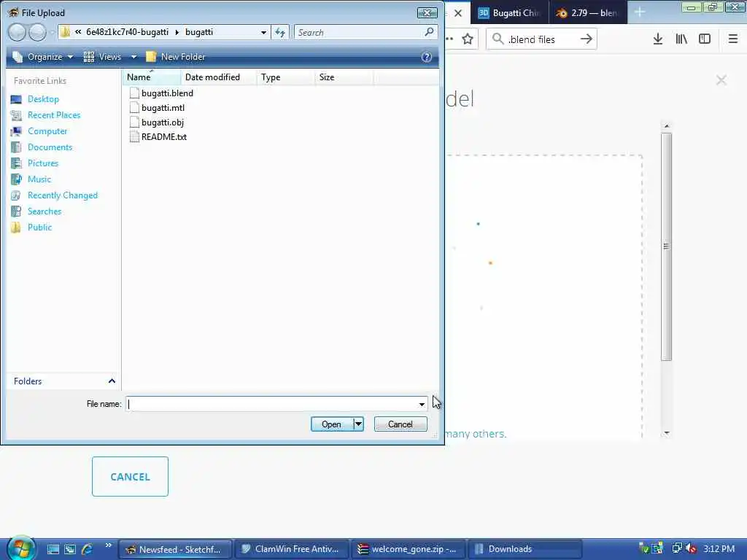Click the page's vertical scrollbar thumb
Image resolution: width=747 pixels, height=560 pixels.
click(x=667, y=246)
